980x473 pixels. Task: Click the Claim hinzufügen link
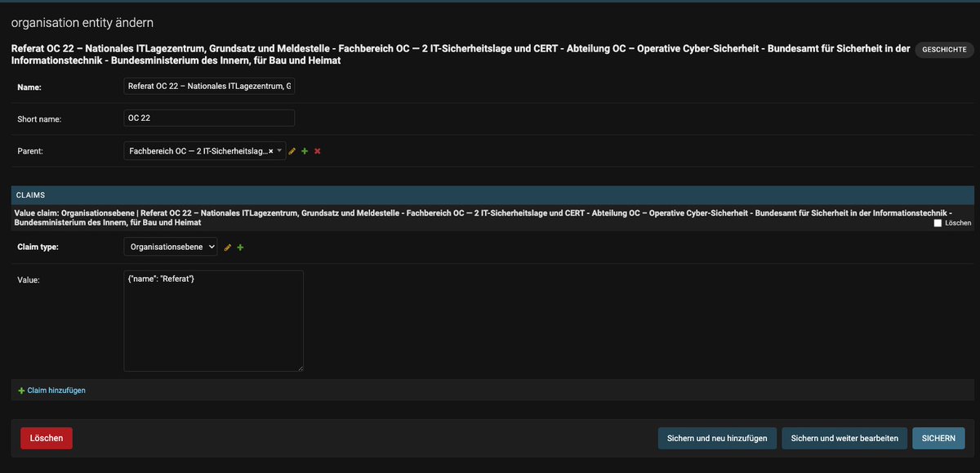point(56,390)
